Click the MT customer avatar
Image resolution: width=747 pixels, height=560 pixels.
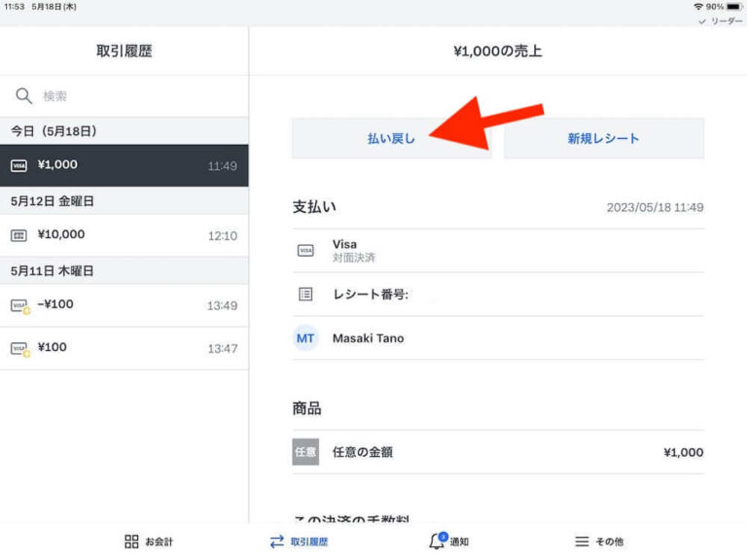pyautogui.click(x=305, y=338)
